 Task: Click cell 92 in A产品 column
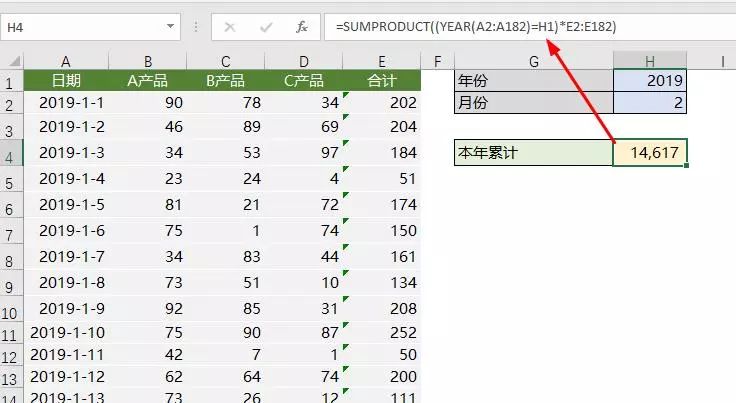148,309
